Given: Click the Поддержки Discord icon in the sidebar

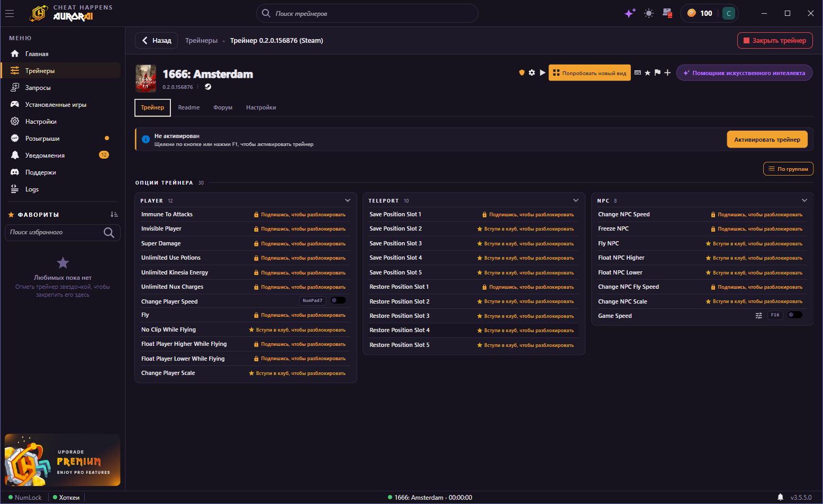Looking at the screenshot, I should point(15,172).
